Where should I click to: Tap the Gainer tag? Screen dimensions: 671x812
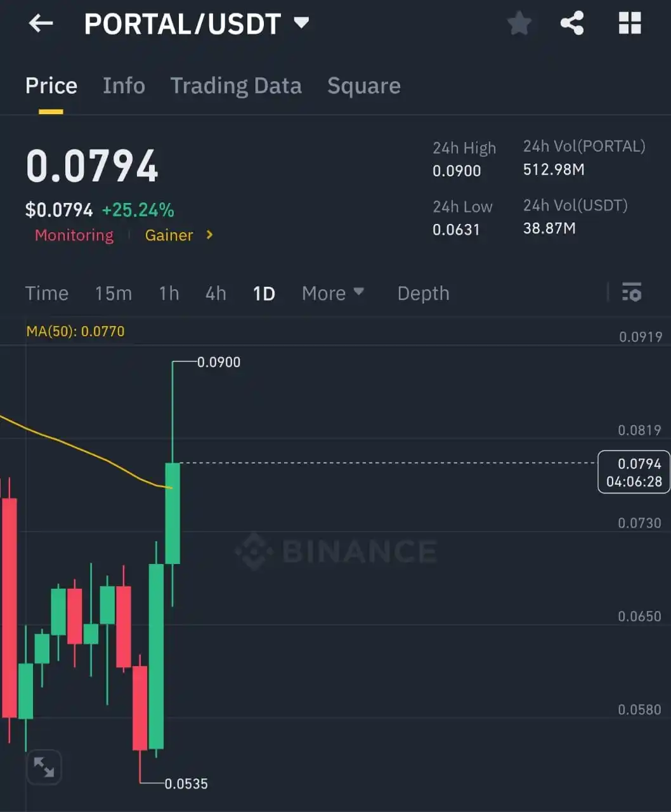point(169,235)
